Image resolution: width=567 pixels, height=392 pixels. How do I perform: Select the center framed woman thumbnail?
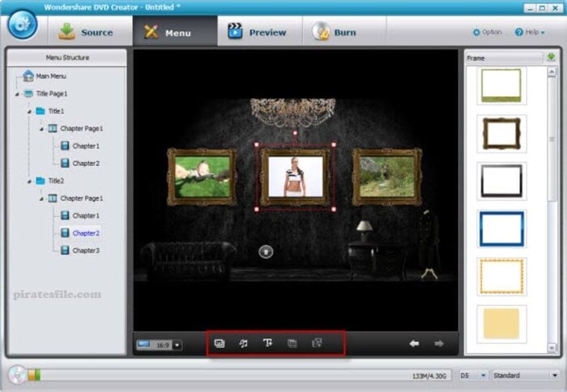295,177
